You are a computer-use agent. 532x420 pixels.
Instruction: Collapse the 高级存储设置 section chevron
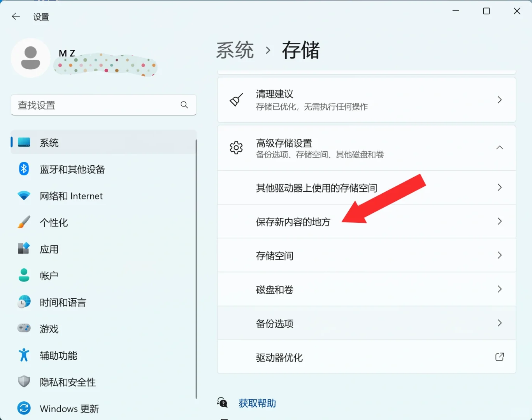tap(500, 148)
